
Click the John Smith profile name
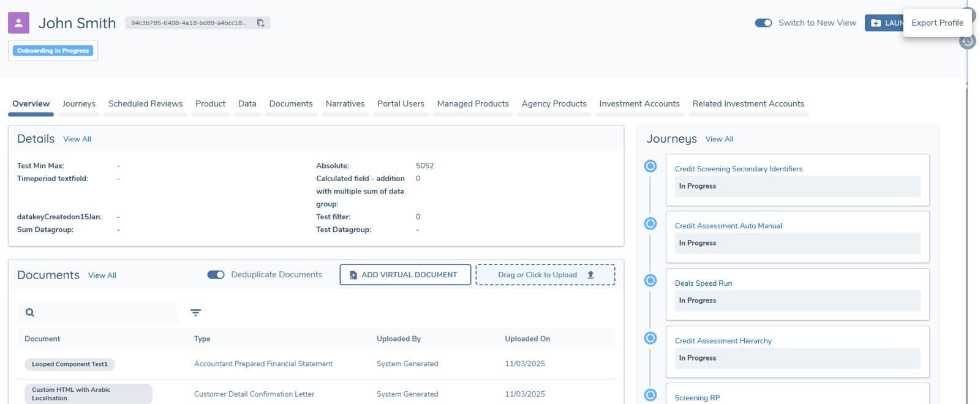click(77, 23)
